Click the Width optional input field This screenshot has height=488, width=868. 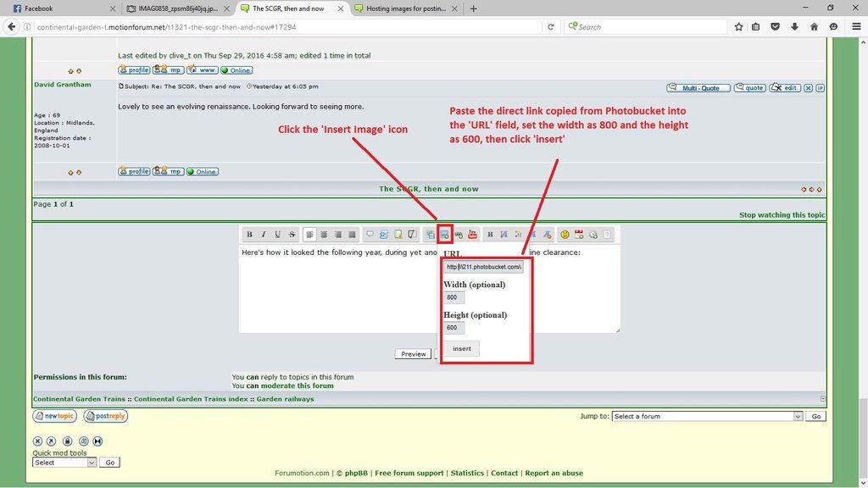(454, 297)
